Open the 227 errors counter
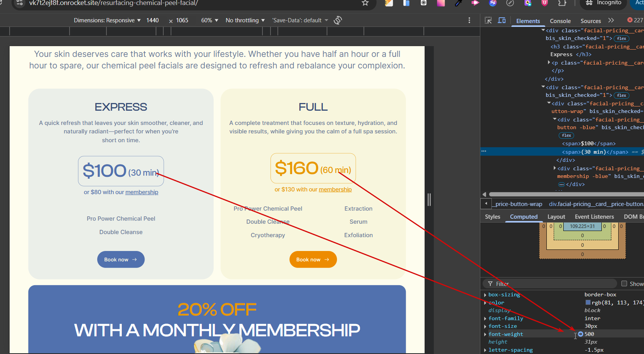Screen dimensions: 644x354 point(635,20)
